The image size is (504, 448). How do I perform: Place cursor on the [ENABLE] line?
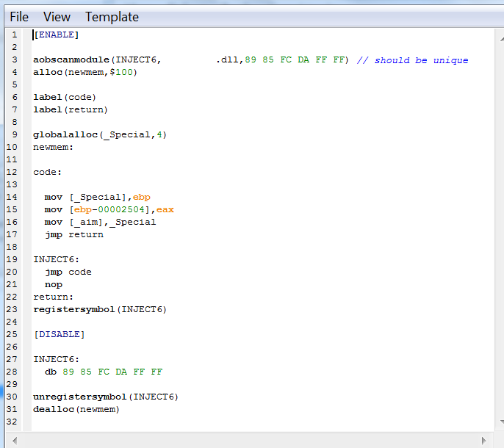point(56,35)
